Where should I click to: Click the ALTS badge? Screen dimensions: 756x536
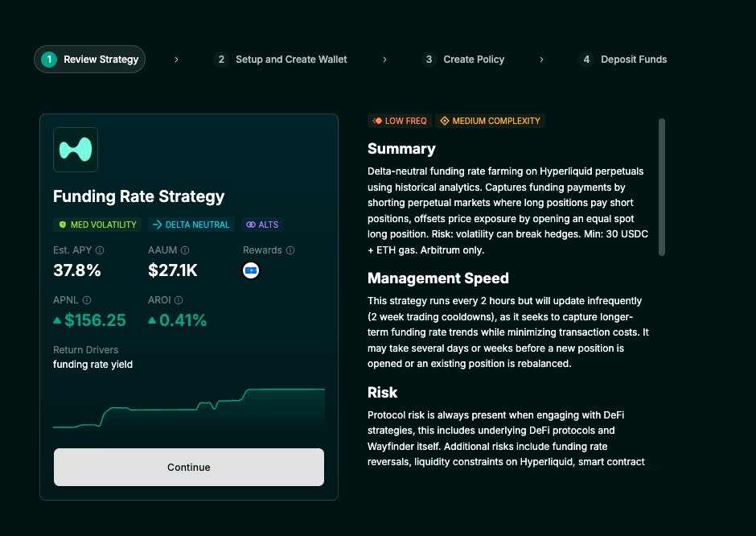pyautogui.click(x=262, y=225)
